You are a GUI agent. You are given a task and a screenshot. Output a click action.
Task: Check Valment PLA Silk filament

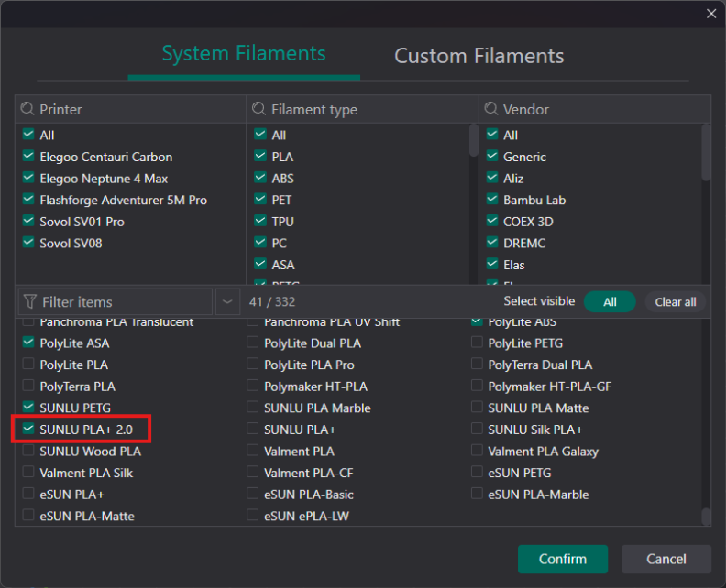pyautogui.click(x=28, y=473)
